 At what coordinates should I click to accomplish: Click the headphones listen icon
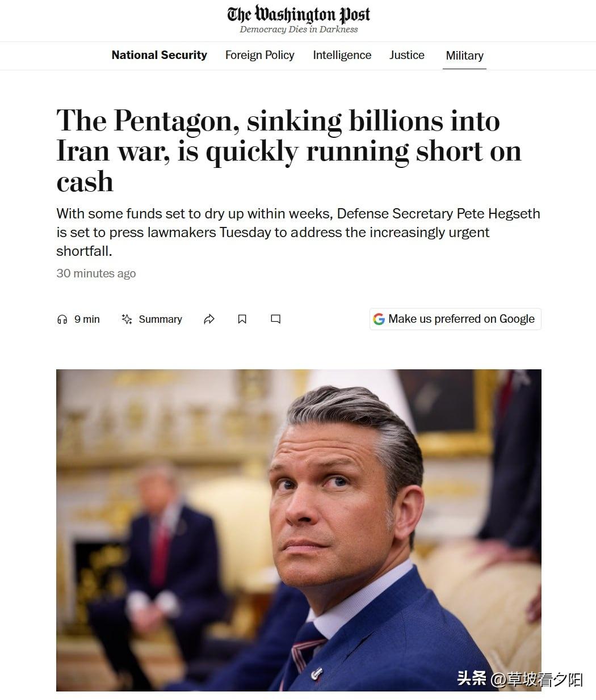click(x=62, y=319)
